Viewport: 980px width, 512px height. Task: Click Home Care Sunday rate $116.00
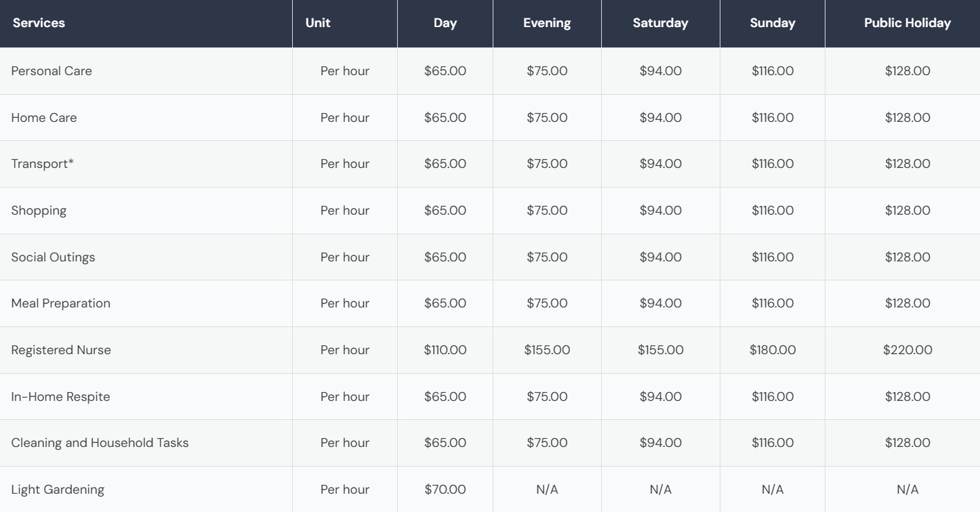click(x=773, y=118)
